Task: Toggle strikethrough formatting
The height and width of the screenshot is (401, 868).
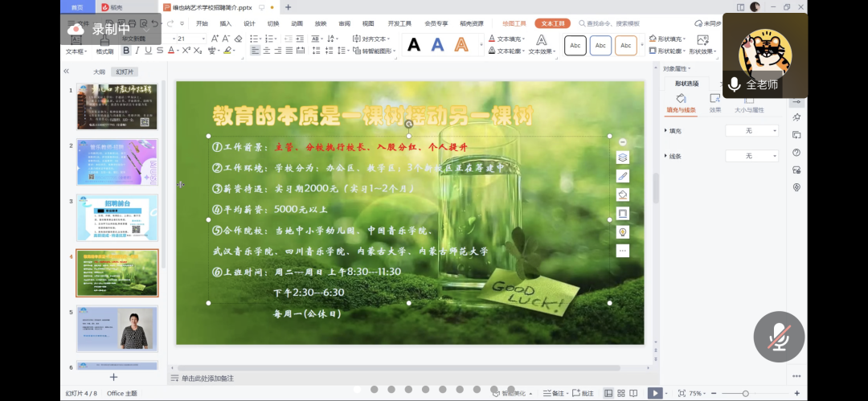Action: 159,51
